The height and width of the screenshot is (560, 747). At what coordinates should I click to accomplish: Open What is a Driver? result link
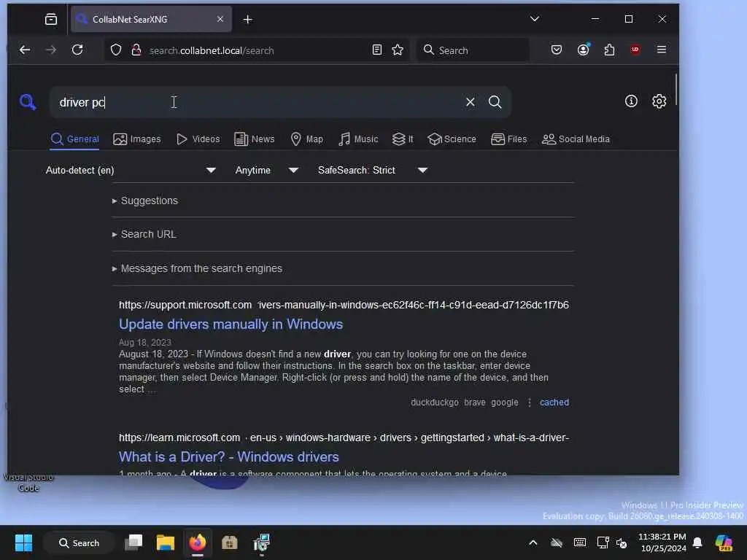[228, 457]
